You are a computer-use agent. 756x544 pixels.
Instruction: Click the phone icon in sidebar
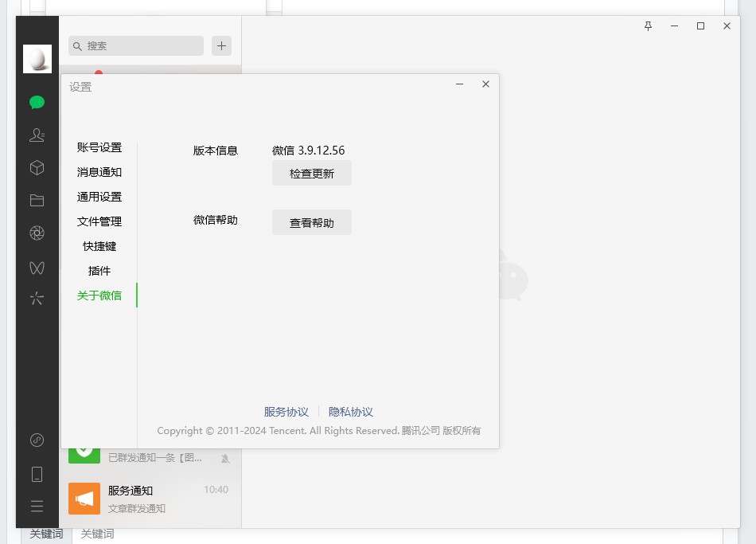pos(37,475)
